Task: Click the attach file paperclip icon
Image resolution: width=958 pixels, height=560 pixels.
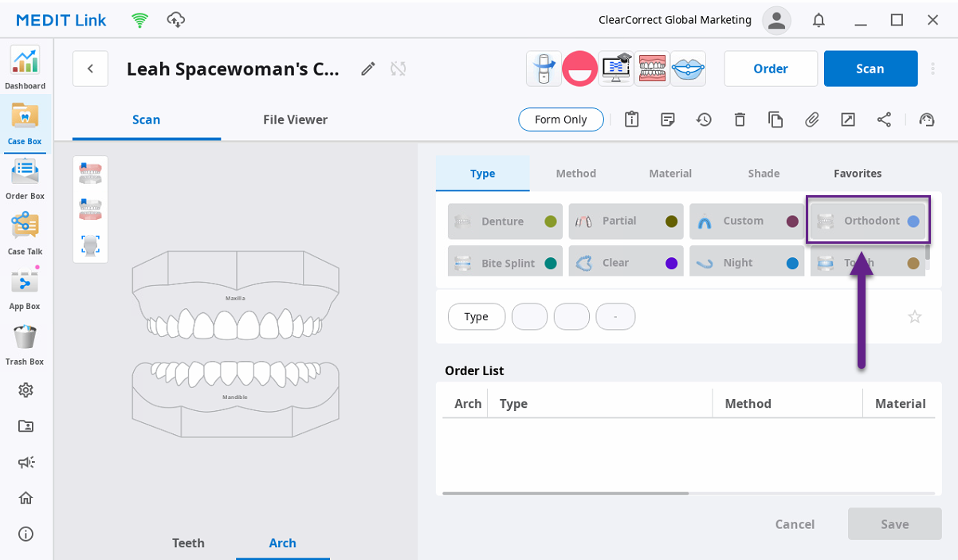Action: tap(811, 119)
